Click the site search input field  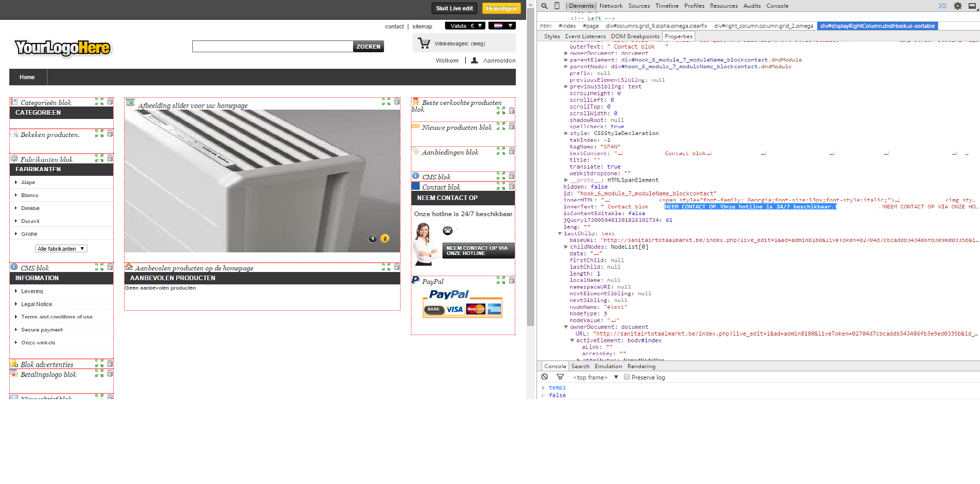point(272,47)
